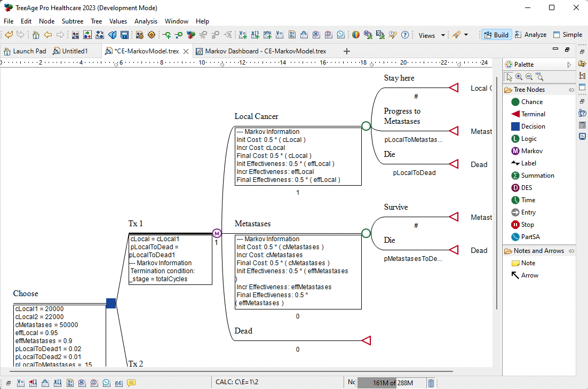Click the Save disk icon in toolbar
588x389 pixels.
tap(124, 35)
